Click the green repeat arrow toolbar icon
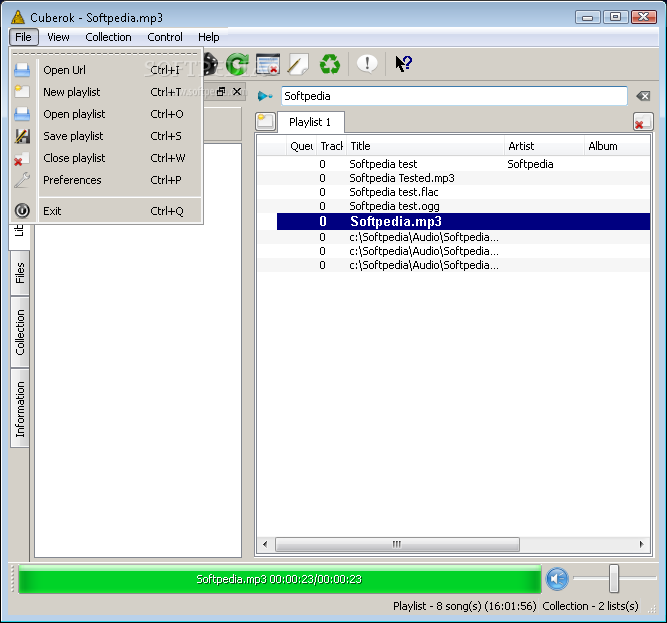This screenshot has width=667, height=623. coord(237,64)
